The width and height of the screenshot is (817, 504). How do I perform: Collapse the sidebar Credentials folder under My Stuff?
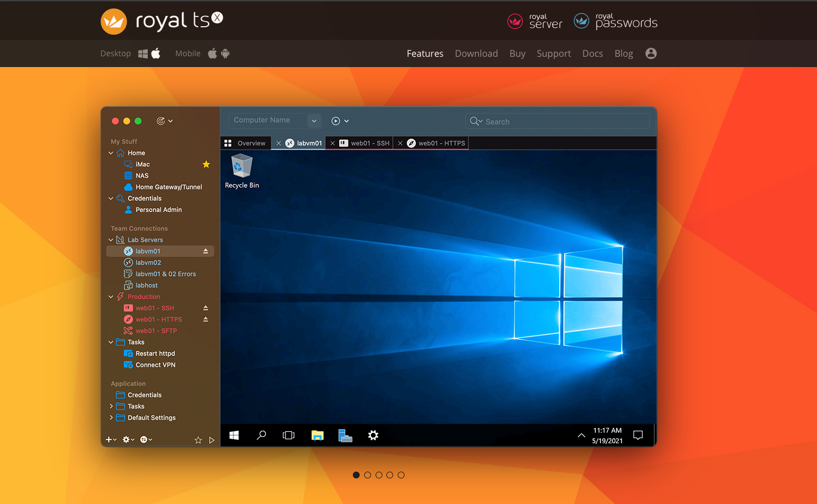[111, 198]
